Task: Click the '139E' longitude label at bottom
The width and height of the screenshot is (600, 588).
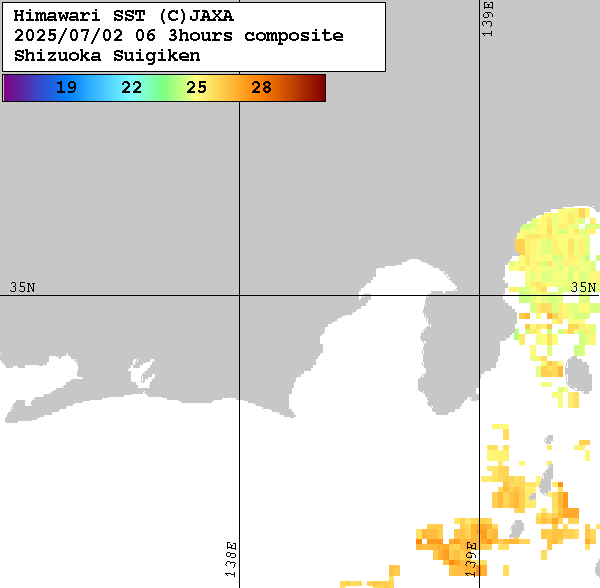Action: [x=471, y=559]
